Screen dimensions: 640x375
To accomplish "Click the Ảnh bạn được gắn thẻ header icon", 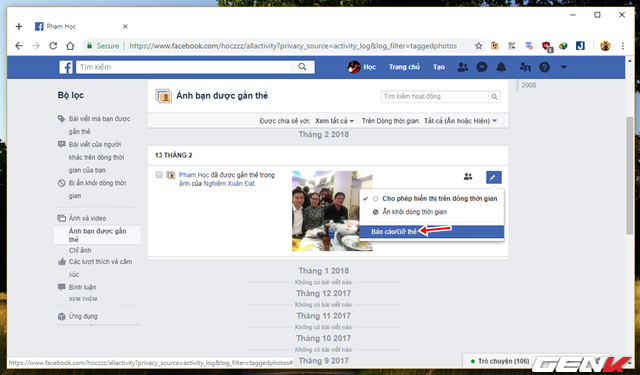I will coord(164,96).
